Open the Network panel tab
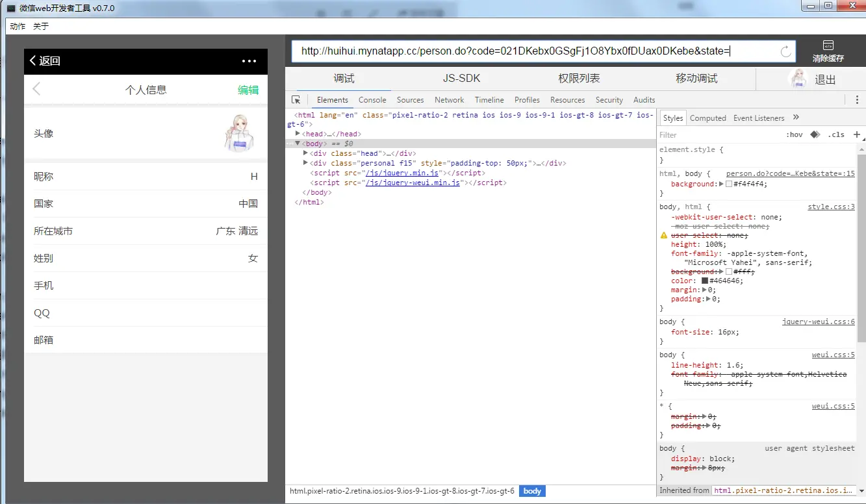The height and width of the screenshot is (504, 866). pyautogui.click(x=450, y=100)
